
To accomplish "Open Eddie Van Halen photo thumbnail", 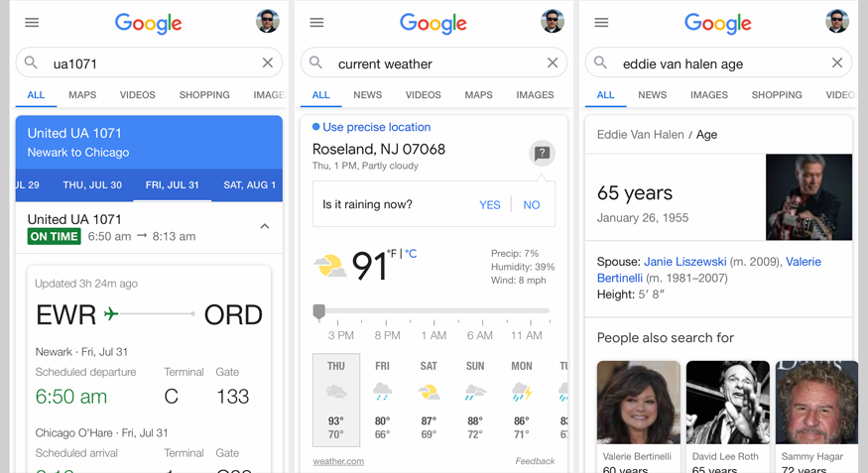I will click(x=808, y=197).
